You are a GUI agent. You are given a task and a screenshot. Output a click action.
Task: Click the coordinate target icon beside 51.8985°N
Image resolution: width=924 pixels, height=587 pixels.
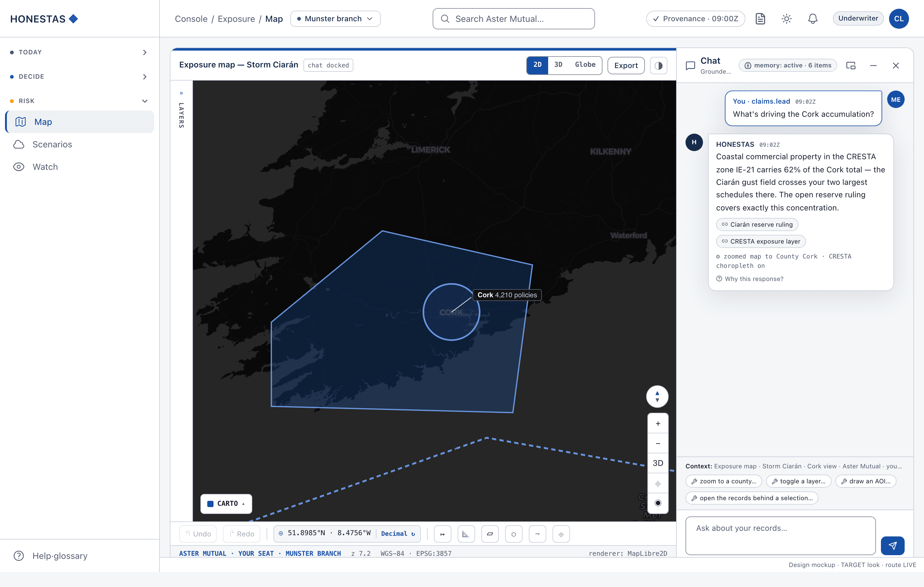281,533
